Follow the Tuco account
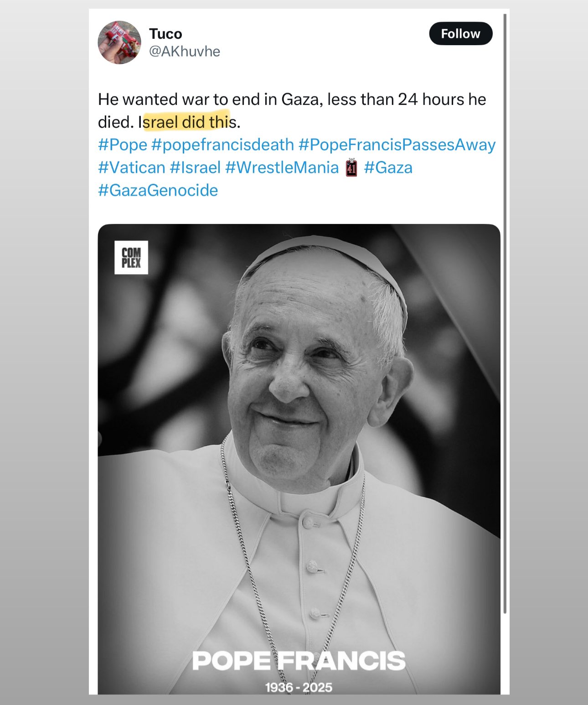The width and height of the screenshot is (588, 705). [x=461, y=34]
